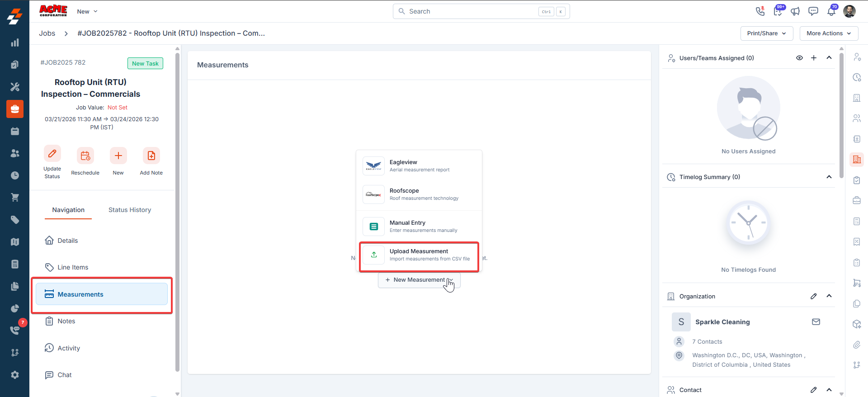This screenshot has width=868, height=397.
Task: Open the pie chart reports icon in sidebar
Action: coord(15,308)
